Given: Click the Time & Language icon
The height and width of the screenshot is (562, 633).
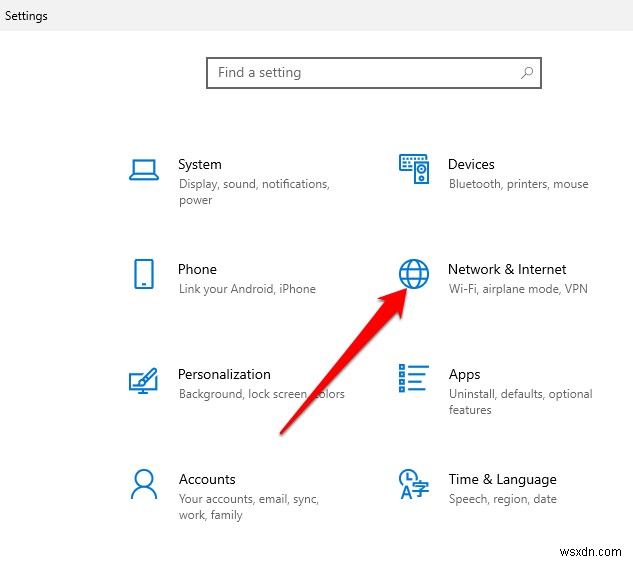Looking at the screenshot, I should click(x=414, y=484).
